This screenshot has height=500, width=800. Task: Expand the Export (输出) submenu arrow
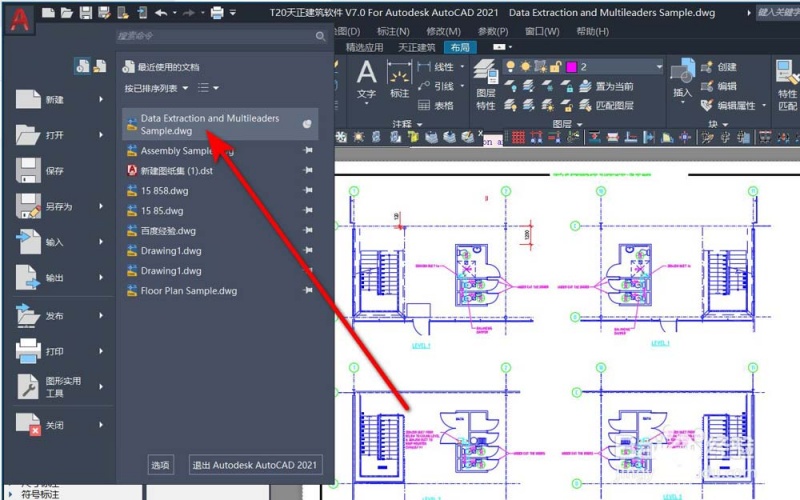(x=101, y=278)
